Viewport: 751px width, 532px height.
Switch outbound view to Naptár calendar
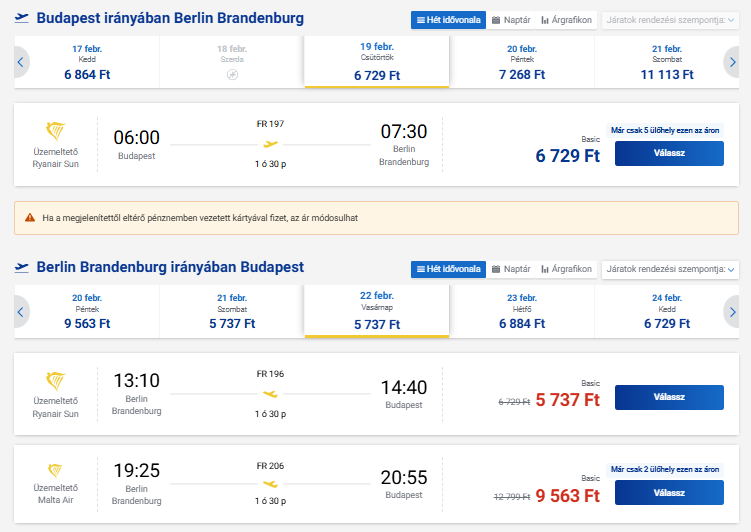[510, 20]
